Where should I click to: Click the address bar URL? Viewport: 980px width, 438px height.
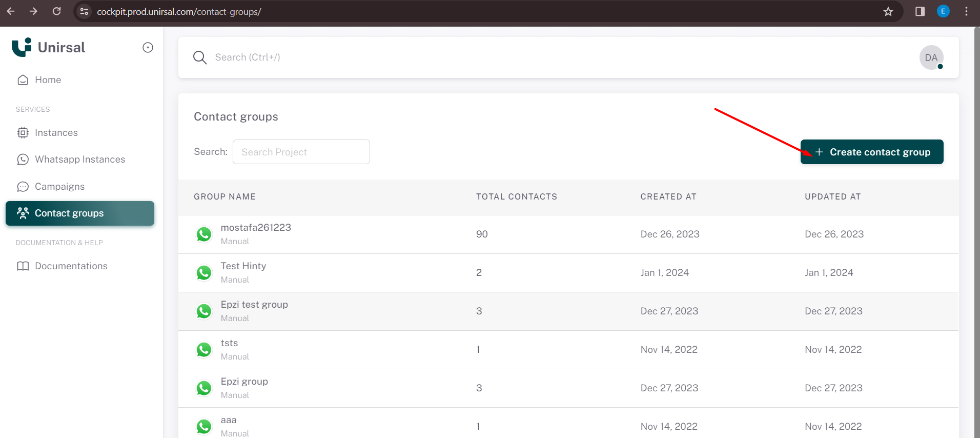point(179,12)
